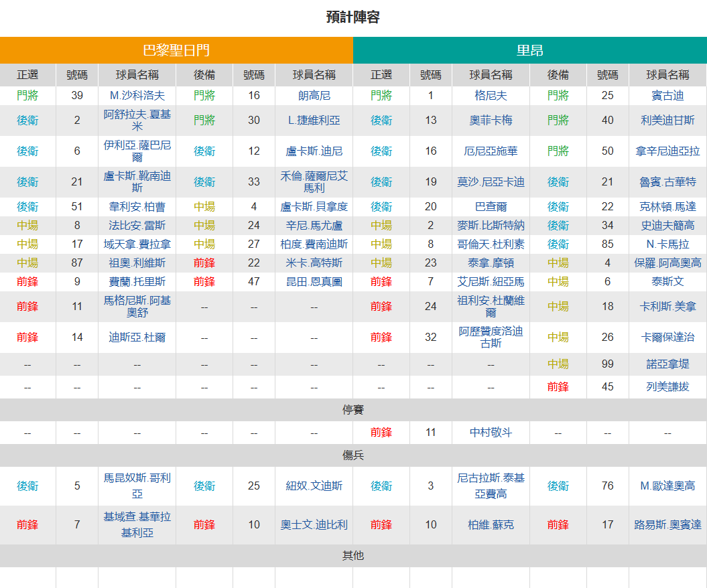Viewport: 707px width, 588px height.
Task: Open player link 列美謙拔
Action: (667, 387)
